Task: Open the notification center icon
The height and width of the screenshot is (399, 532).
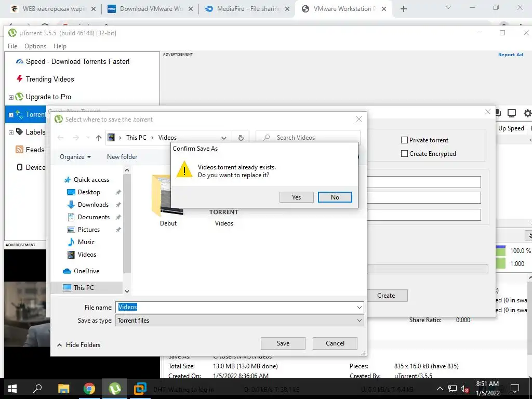Action: tap(515, 389)
